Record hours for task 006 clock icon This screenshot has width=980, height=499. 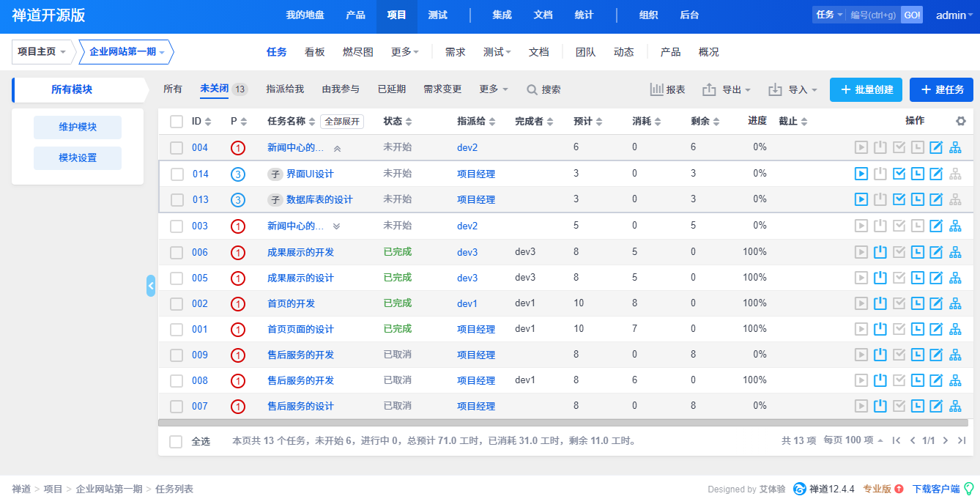click(918, 252)
